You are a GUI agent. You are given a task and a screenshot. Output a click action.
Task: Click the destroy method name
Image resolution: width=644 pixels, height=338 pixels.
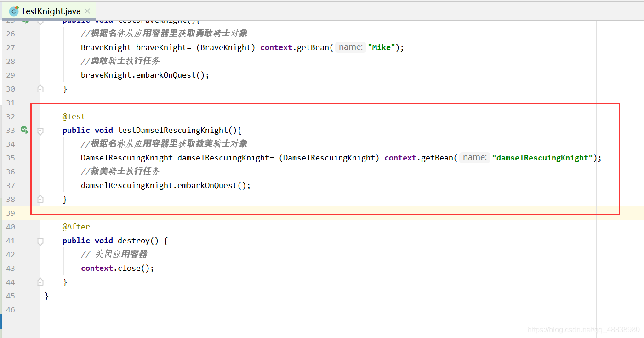coord(134,241)
